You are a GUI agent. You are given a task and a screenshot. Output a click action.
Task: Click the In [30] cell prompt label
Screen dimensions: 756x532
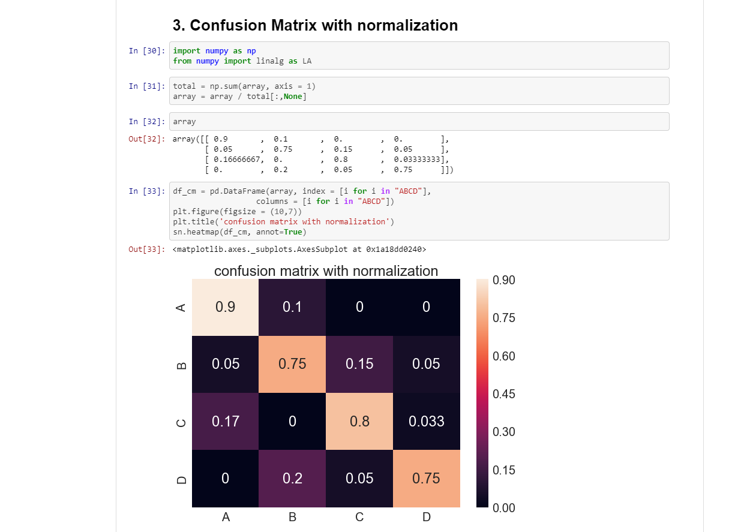coord(146,51)
